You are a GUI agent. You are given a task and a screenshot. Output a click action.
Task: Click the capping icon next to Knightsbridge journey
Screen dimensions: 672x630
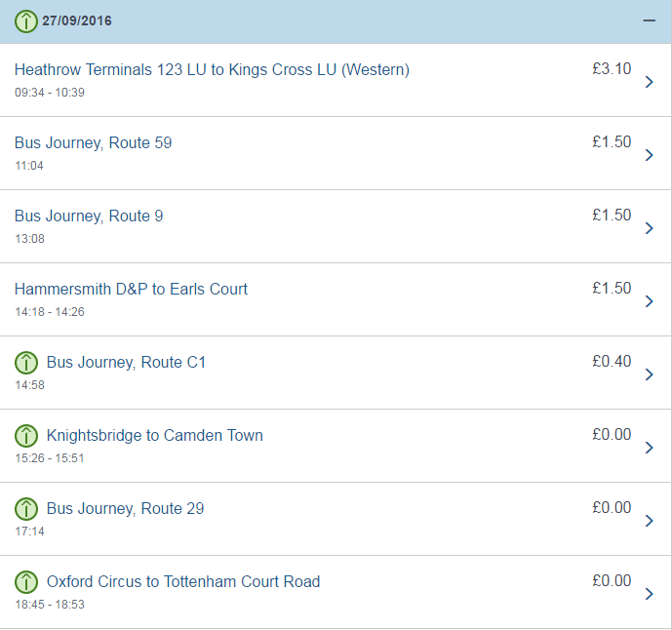coord(26,435)
